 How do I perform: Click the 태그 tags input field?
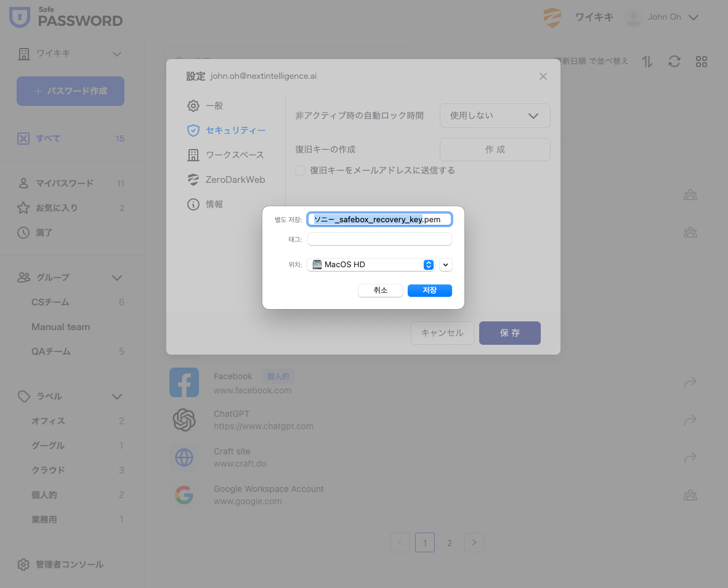pyautogui.click(x=379, y=240)
